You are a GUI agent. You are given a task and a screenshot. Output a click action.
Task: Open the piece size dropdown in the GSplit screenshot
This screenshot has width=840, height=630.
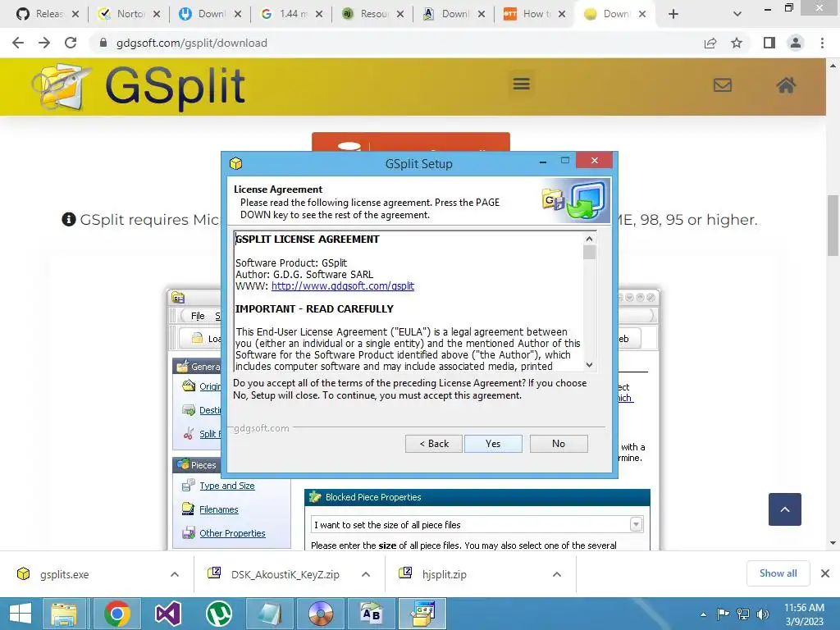point(636,524)
